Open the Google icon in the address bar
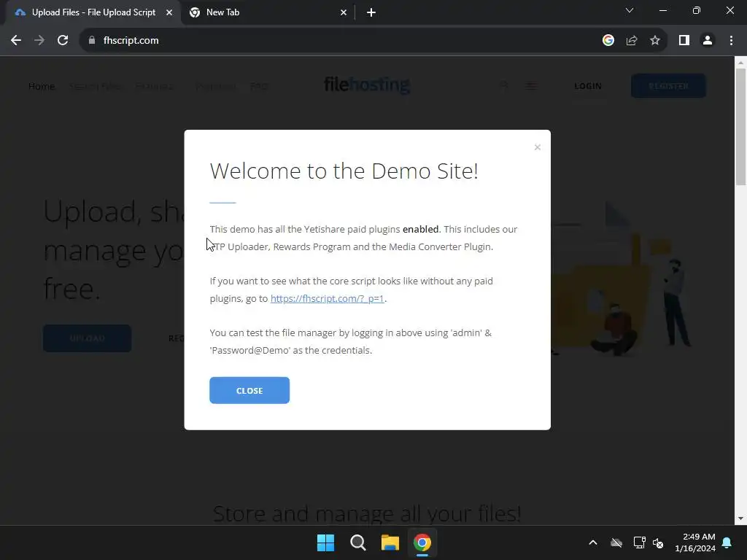Screen dimensions: 747x560 point(608,41)
